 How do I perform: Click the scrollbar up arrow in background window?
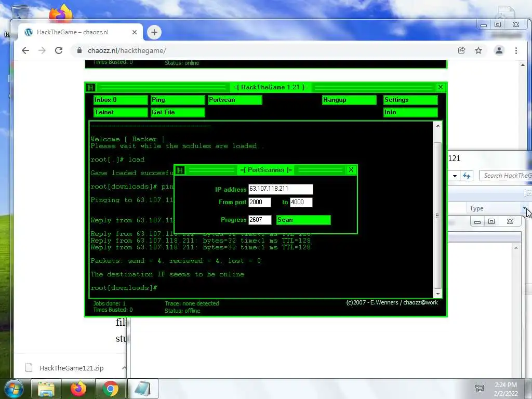tap(516, 248)
